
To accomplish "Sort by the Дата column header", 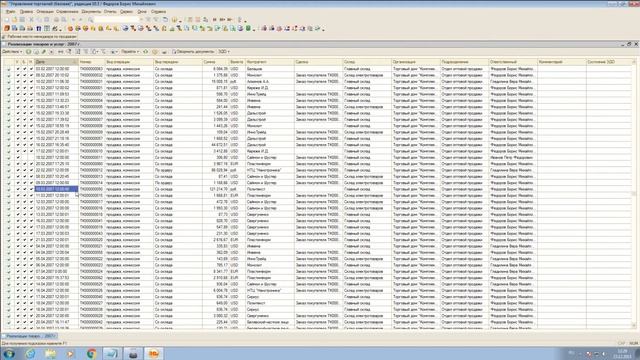I will coord(56,62).
